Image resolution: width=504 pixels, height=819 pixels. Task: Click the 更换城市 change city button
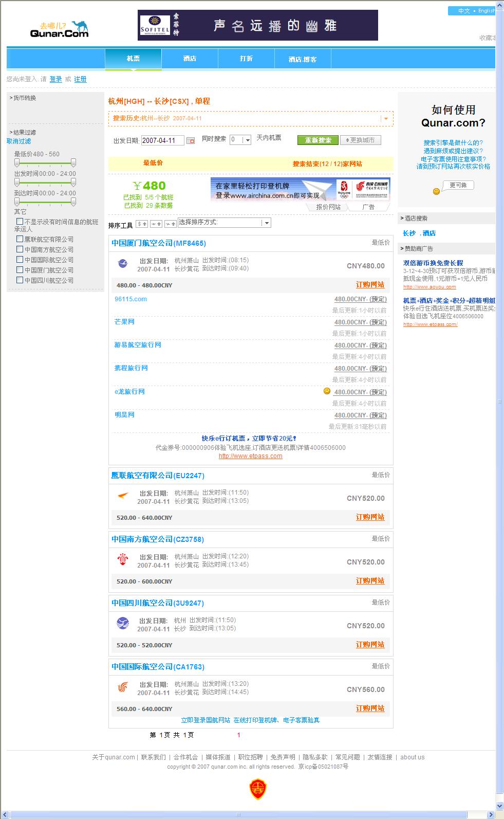tap(361, 140)
